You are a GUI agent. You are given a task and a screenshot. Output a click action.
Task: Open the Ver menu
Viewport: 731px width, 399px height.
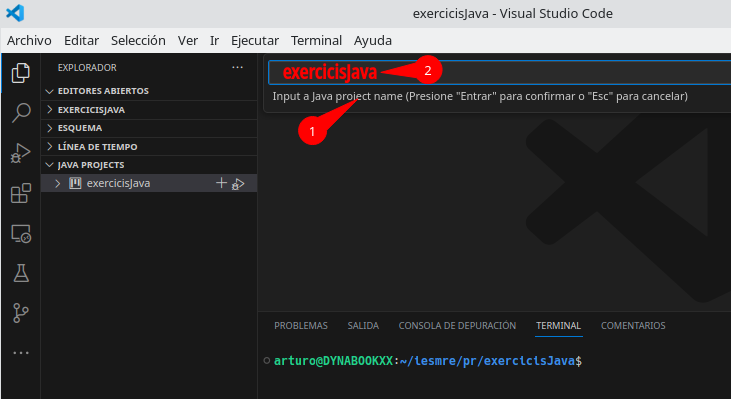tap(187, 41)
